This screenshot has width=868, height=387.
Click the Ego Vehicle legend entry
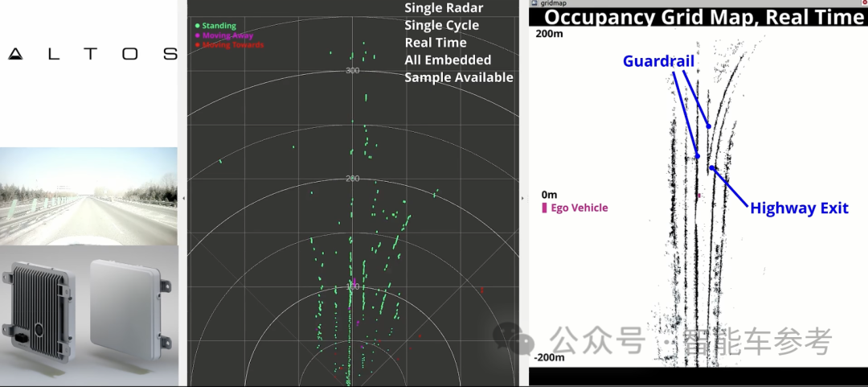(x=575, y=208)
